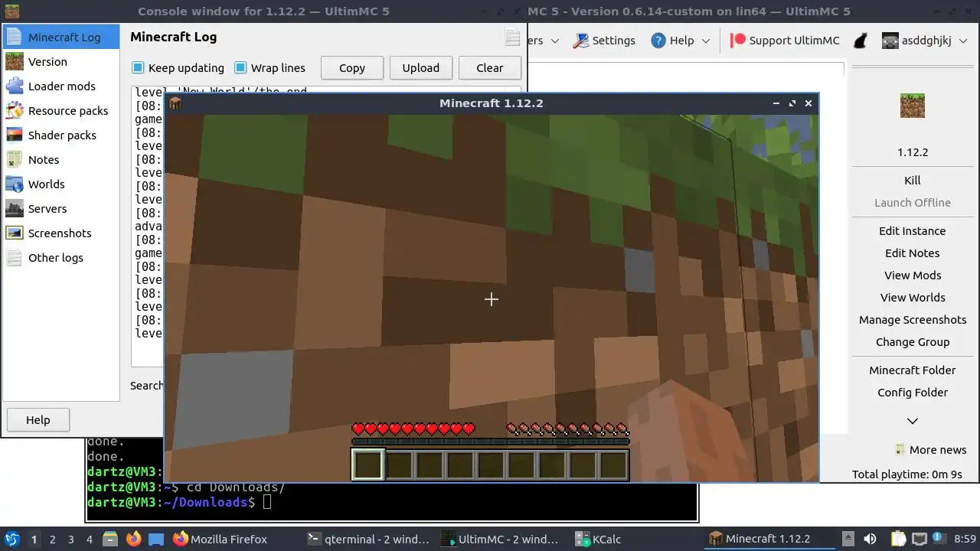Click the clipboard tray icon
The image size is (980, 551).
coord(899,539)
